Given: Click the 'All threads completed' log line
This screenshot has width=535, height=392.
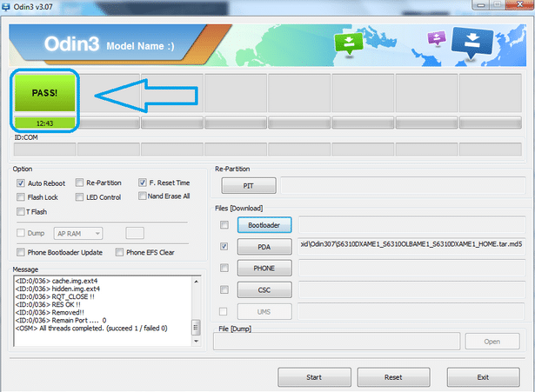Looking at the screenshot, I should coord(91,329).
